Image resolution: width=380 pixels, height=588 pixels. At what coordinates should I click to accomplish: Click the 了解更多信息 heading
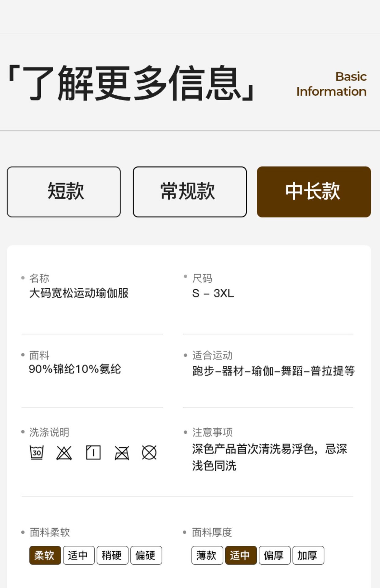[x=131, y=83]
